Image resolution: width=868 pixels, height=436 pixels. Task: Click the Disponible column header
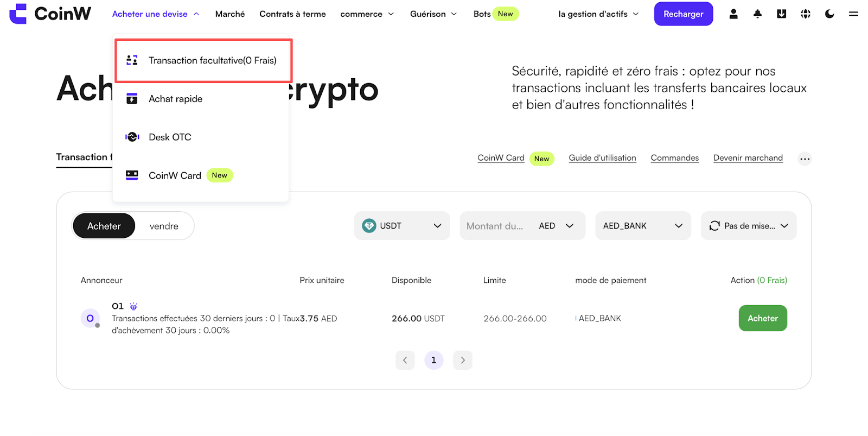[x=412, y=280]
